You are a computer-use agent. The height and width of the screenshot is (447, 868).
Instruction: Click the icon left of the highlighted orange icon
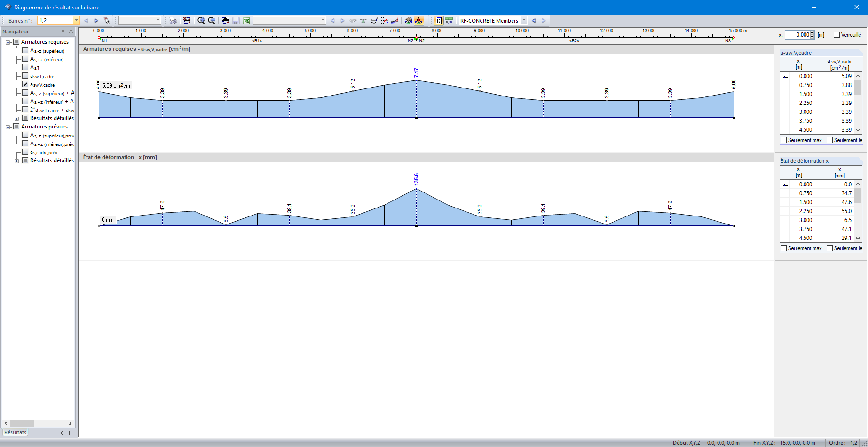point(408,21)
